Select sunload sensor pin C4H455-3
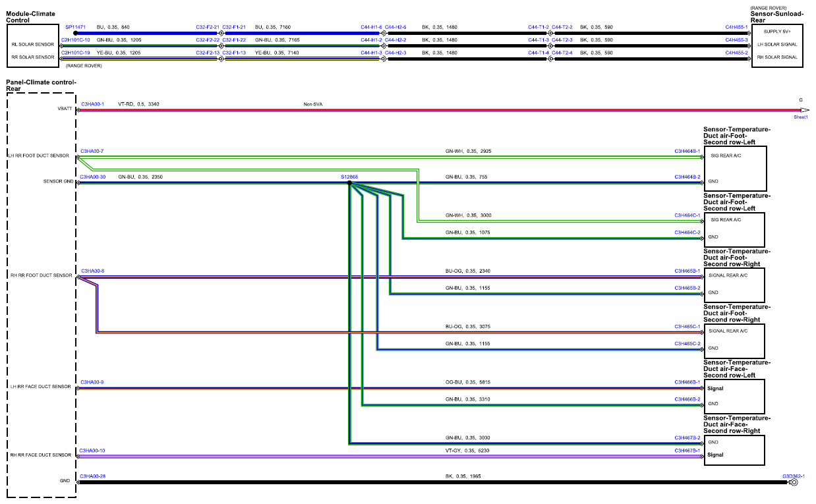The width and height of the screenshot is (816, 504). 736,40
